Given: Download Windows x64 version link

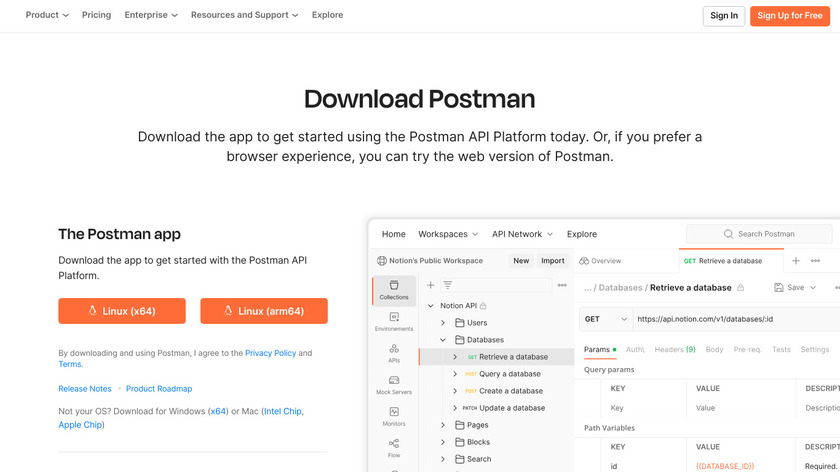Looking at the screenshot, I should tap(218, 411).
